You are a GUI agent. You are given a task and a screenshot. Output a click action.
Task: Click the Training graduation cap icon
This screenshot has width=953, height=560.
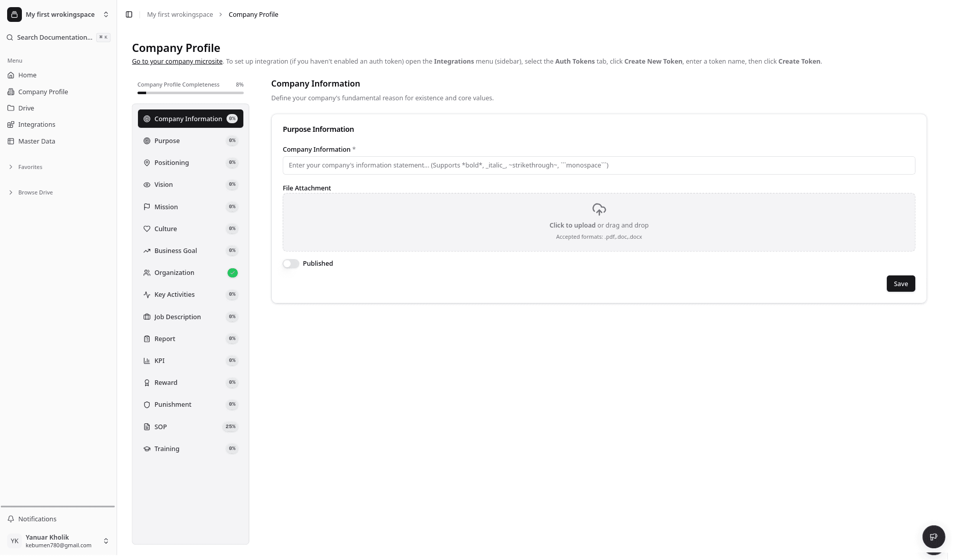[x=147, y=449]
